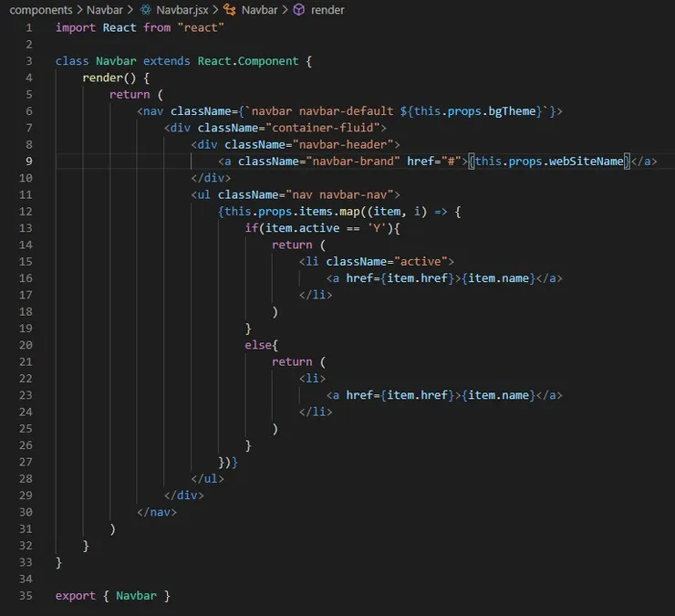Viewport: 675px width, 616px height.
Task: Click the '<li>' tag on line 22
Action: tap(312, 379)
